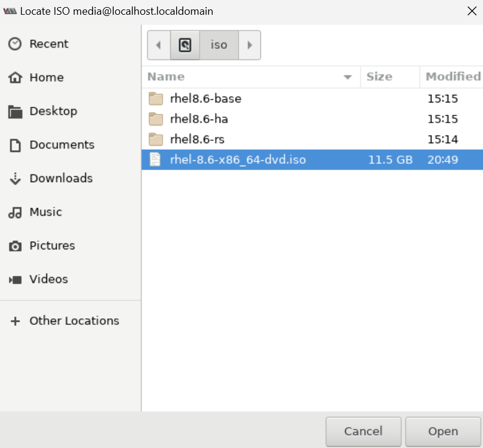Open Pictures in the sidebar
The height and width of the screenshot is (448, 483).
pos(71,245)
